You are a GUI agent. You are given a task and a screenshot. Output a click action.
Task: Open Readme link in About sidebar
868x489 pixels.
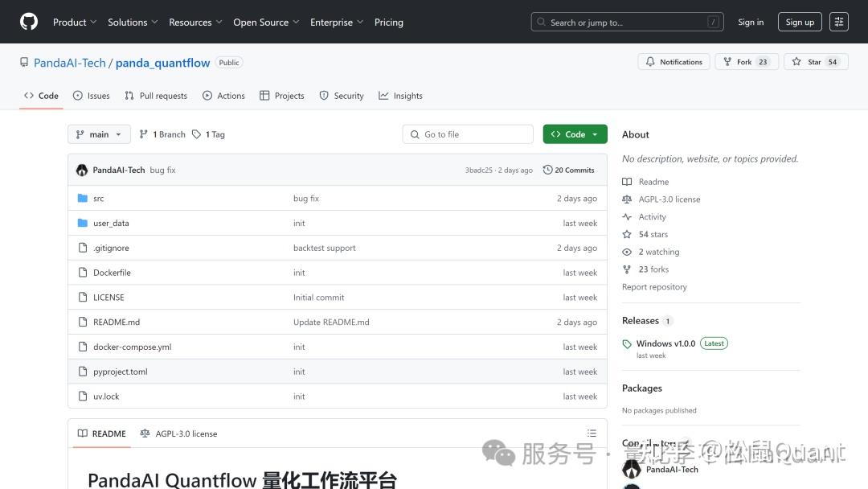coord(653,182)
